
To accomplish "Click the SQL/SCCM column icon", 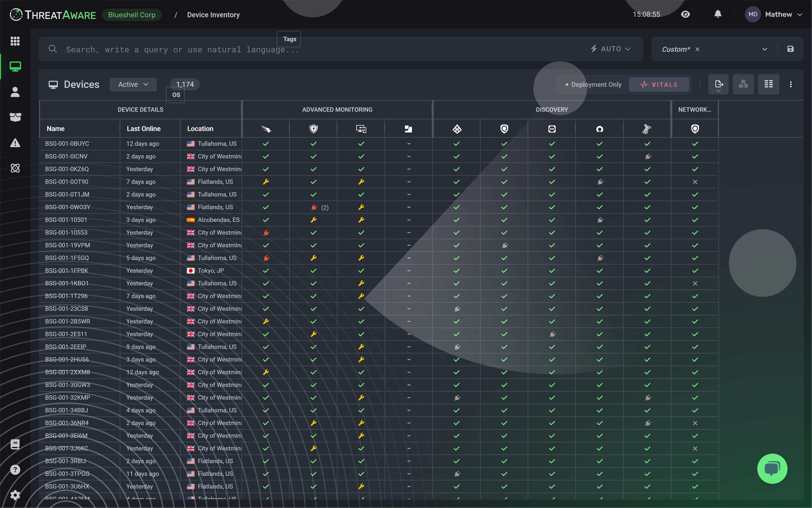I will 647,129.
